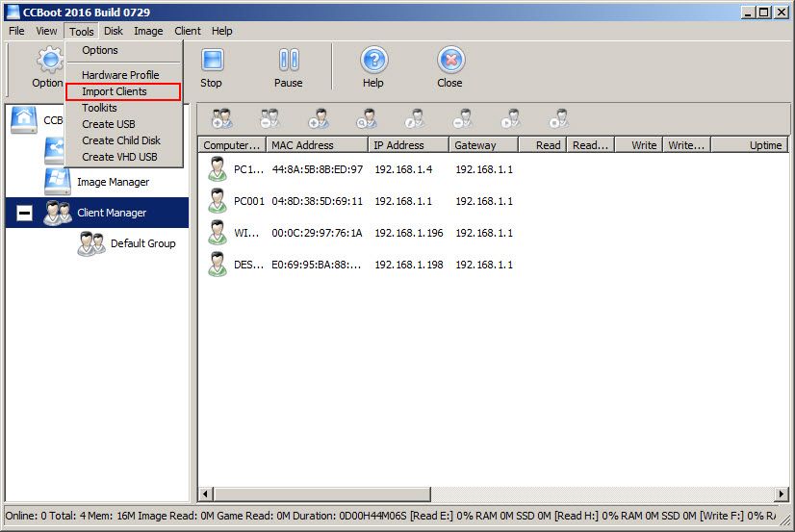
Task: Sort by Gateway column header
Action: [x=484, y=145]
